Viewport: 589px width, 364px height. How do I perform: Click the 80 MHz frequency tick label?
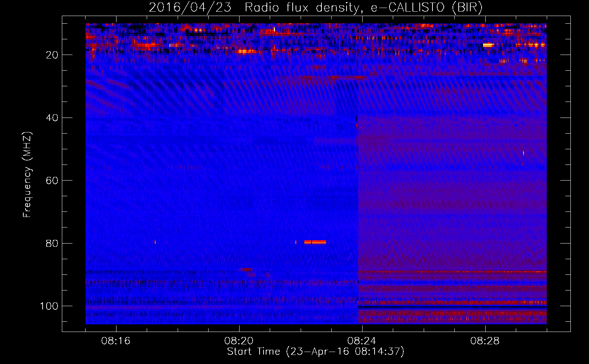(52, 244)
